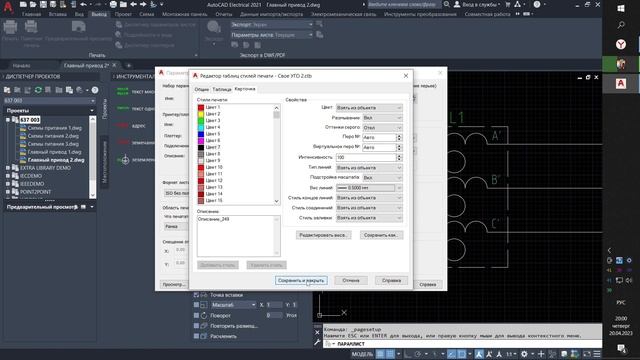Screen dimensions: 640x360
Task: Select Схемы питания 1.dwg in project tree
Action: (55, 128)
